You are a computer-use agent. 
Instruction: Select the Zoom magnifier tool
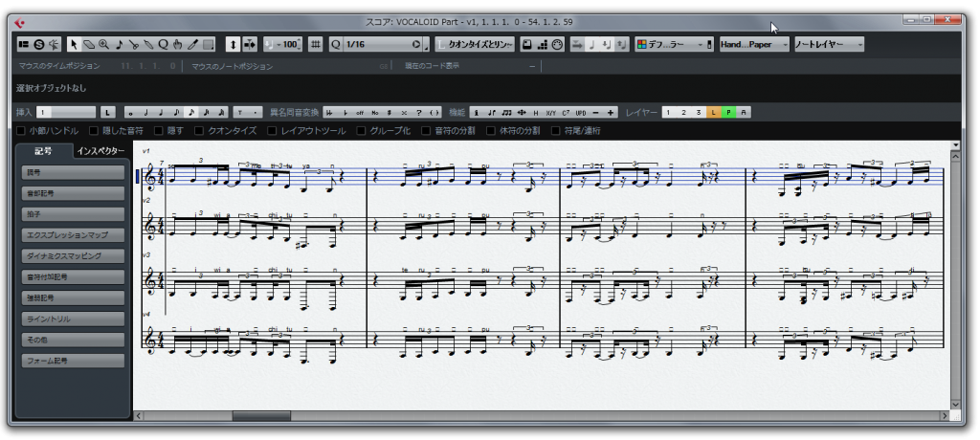(x=103, y=44)
